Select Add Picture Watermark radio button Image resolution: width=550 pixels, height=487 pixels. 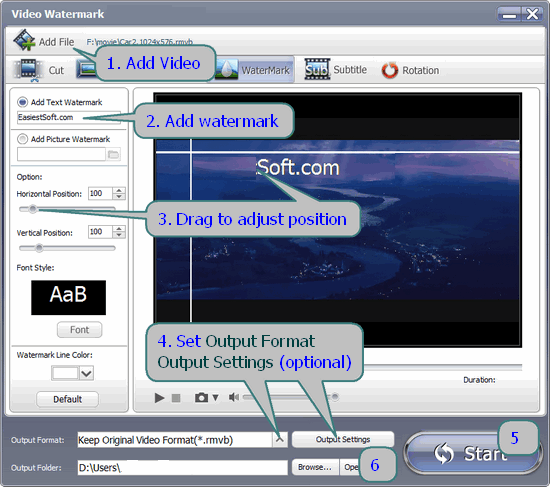[x=22, y=139]
